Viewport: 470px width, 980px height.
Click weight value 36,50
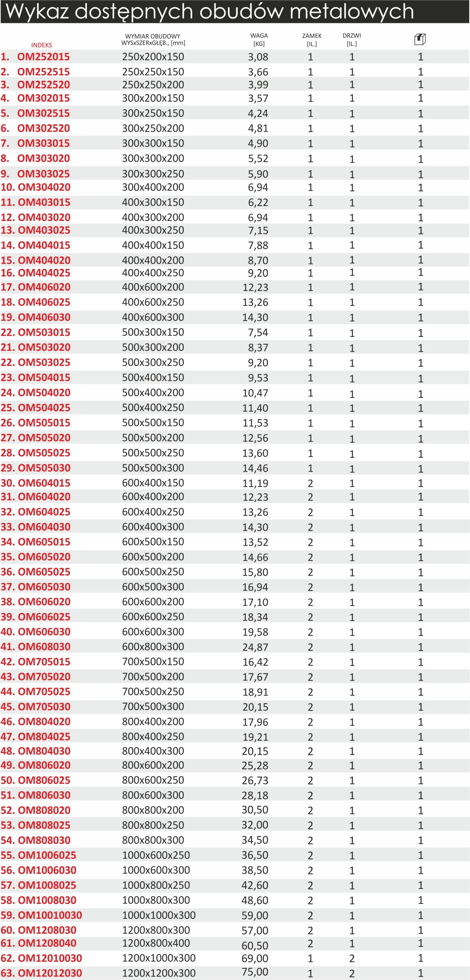pos(255,855)
